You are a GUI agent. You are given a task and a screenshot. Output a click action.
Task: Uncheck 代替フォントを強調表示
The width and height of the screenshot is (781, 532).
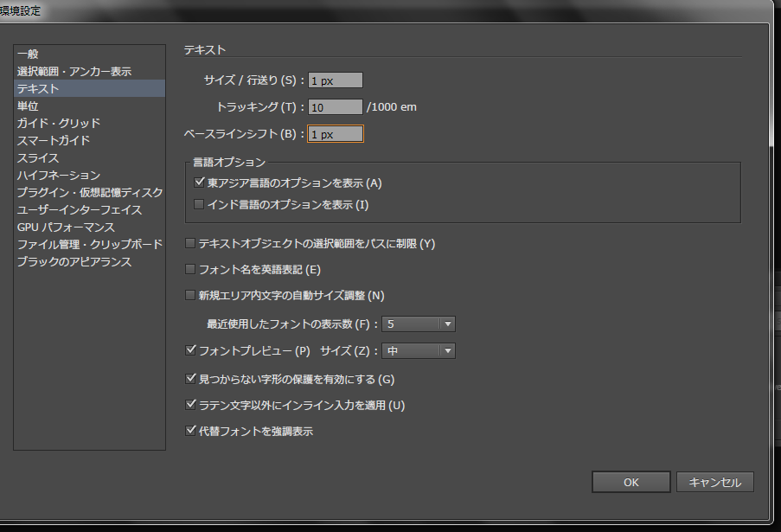(x=190, y=431)
